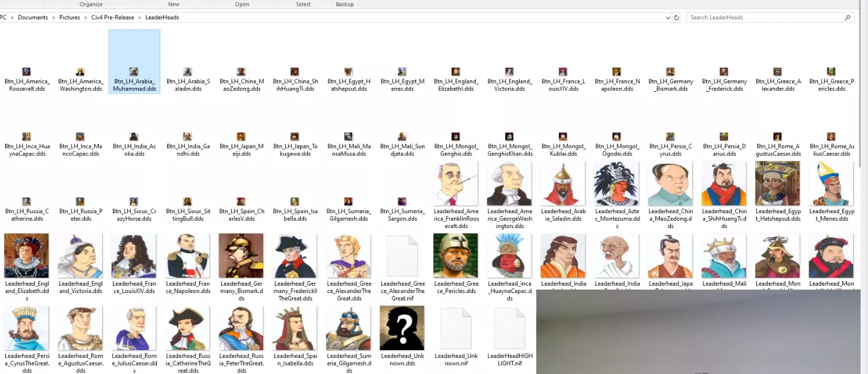Select Btn_LH_Arabia_Saladin.dds file icon
868x374 pixels.
[187, 72]
